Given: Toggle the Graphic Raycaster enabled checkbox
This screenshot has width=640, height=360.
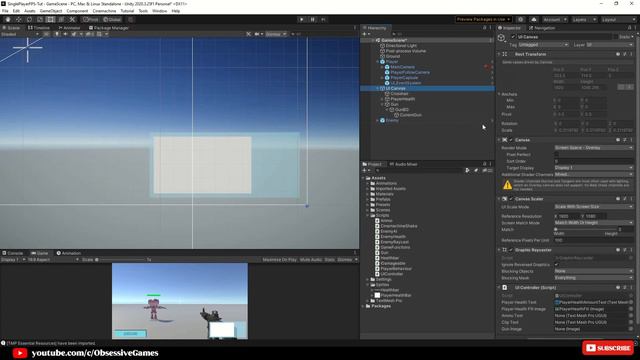Looking at the screenshot, I should [511, 250].
